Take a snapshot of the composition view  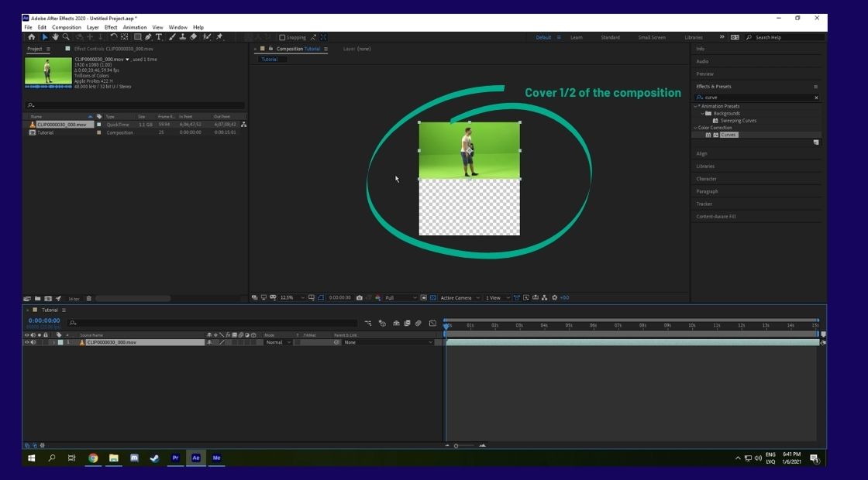(x=360, y=297)
